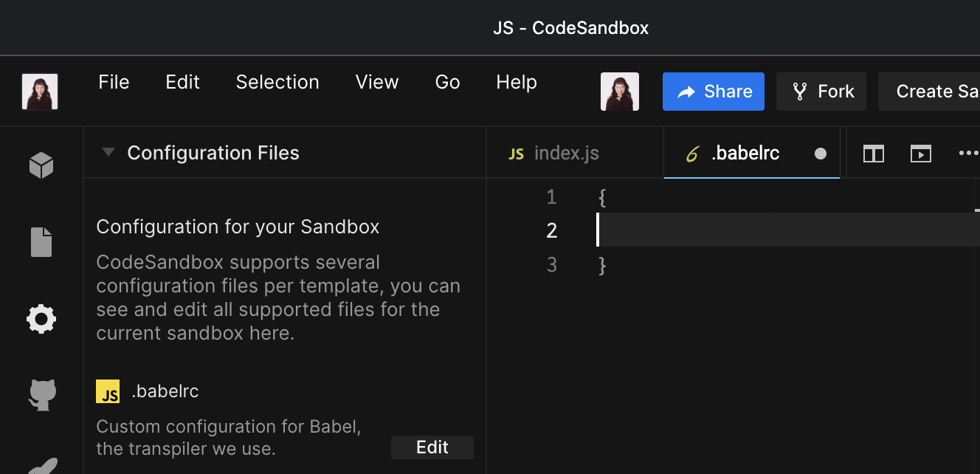Click the Create Sandbox button
This screenshot has width=980, height=474.
pyautogui.click(x=929, y=92)
